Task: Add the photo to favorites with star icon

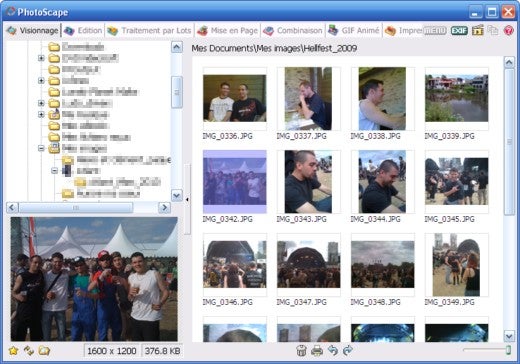Action: pos(13,351)
